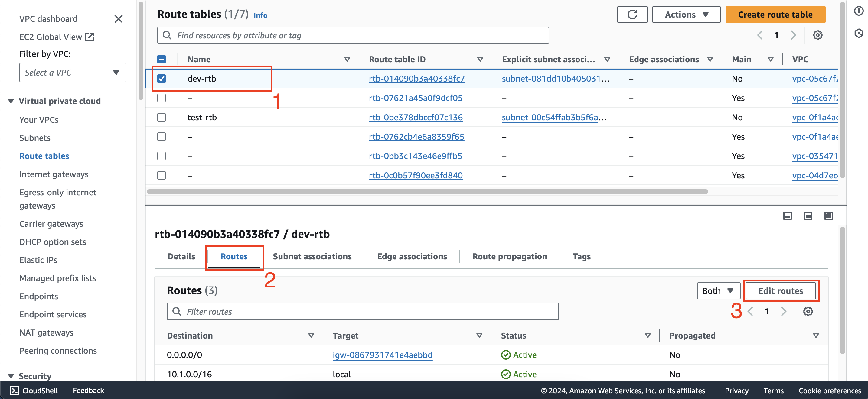
Task: Check the row for rtb-0bb3c143e46e9ffb5
Action: click(162, 156)
